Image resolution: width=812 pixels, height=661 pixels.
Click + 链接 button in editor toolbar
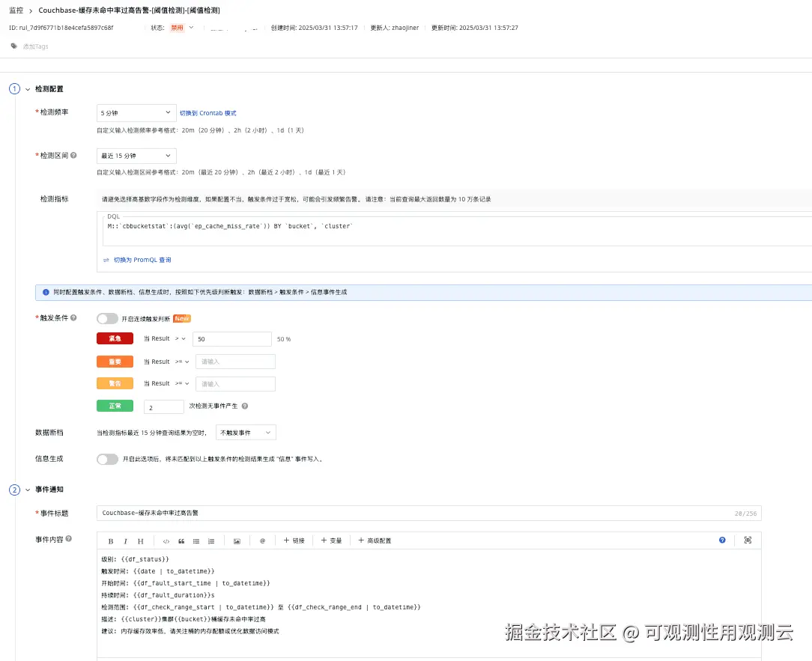(x=294, y=541)
